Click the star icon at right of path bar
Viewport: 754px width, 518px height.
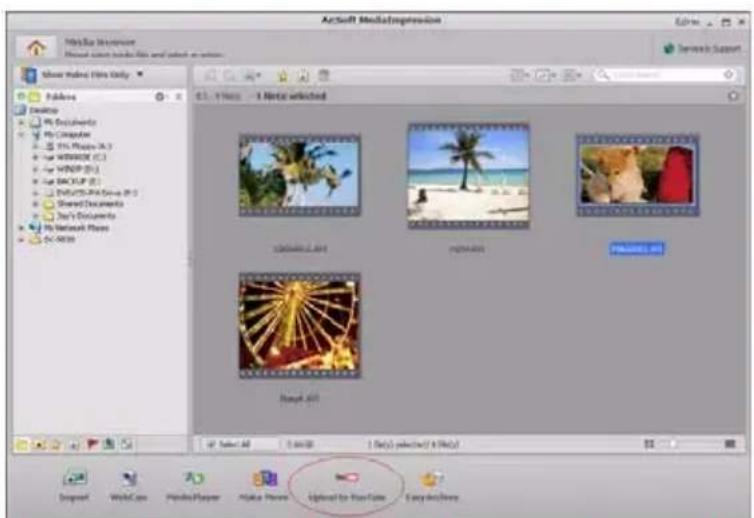tap(733, 96)
